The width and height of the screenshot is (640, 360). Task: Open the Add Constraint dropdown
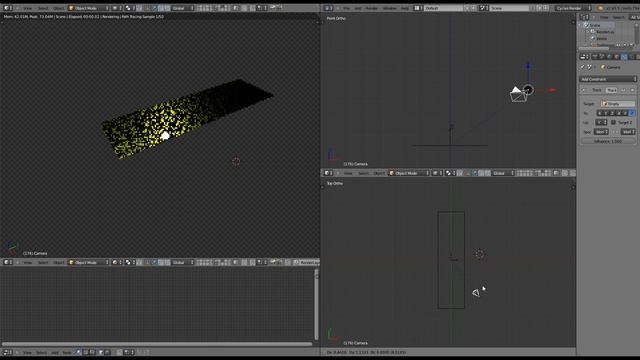(608, 79)
